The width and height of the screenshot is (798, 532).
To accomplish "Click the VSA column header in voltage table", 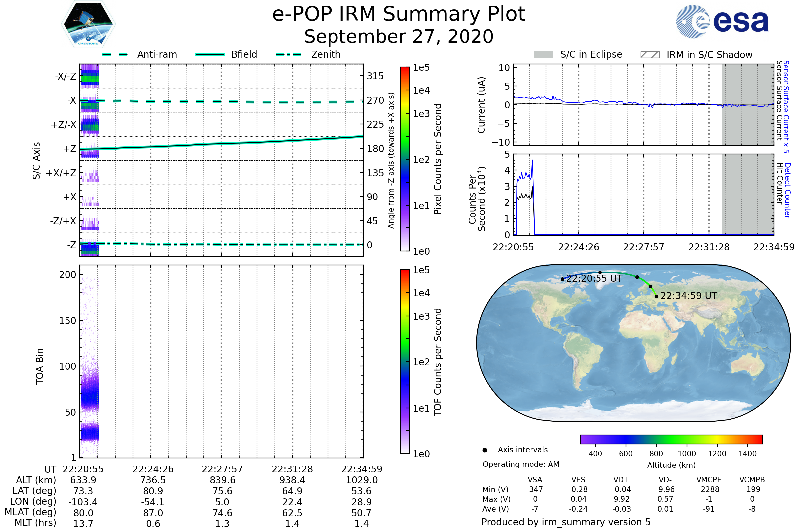I will click(535, 480).
